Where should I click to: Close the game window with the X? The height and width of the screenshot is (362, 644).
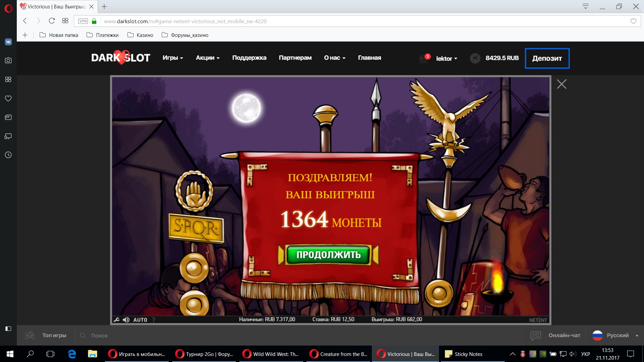561,84
